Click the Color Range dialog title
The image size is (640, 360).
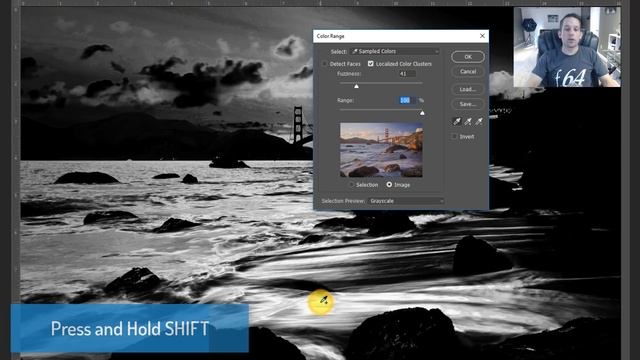click(x=331, y=36)
